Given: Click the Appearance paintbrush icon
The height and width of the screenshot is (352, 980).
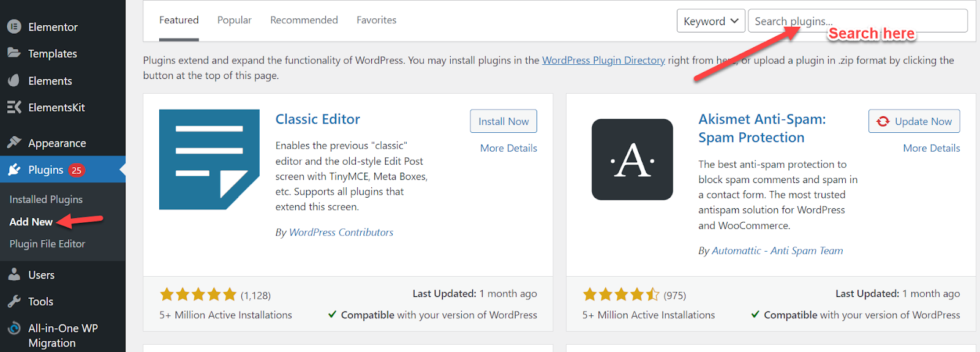Looking at the screenshot, I should pyautogui.click(x=14, y=143).
